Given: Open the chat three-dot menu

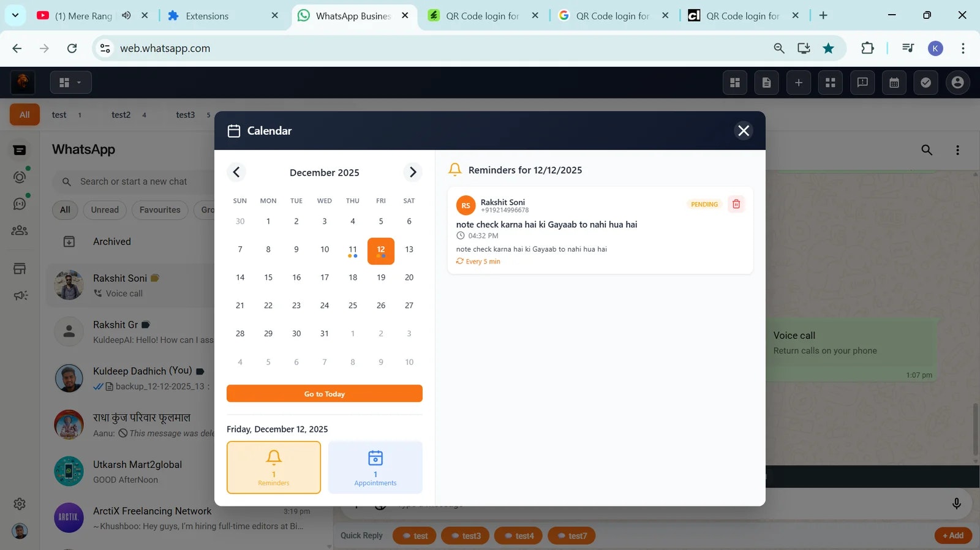Looking at the screenshot, I should coord(958,150).
